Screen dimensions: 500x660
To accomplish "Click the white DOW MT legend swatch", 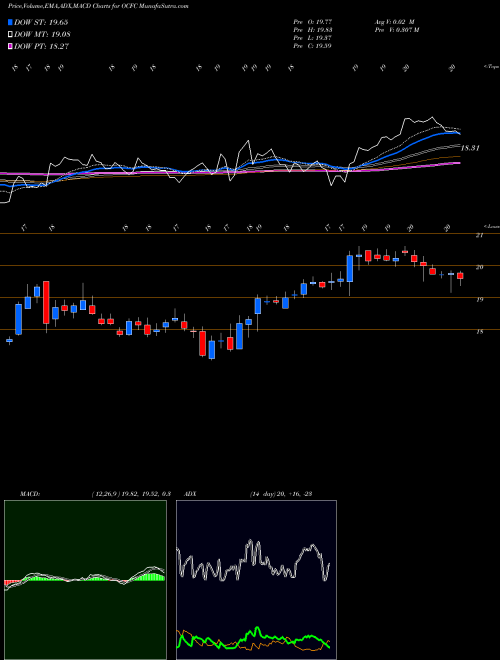I will [x=11, y=35].
